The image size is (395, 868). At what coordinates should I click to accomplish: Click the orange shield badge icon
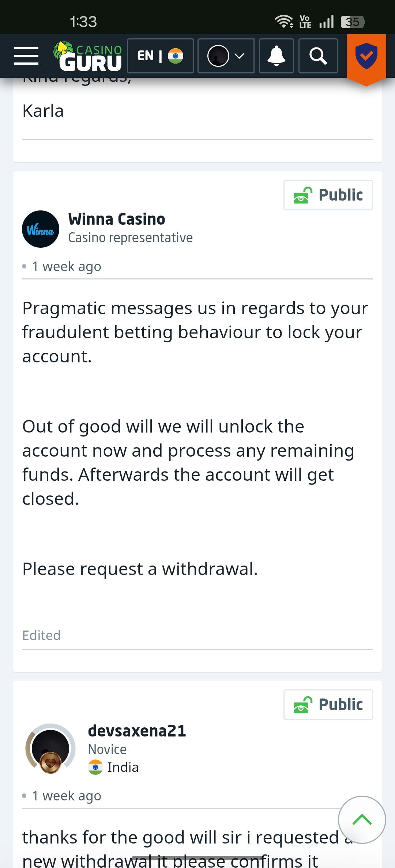click(366, 57)
